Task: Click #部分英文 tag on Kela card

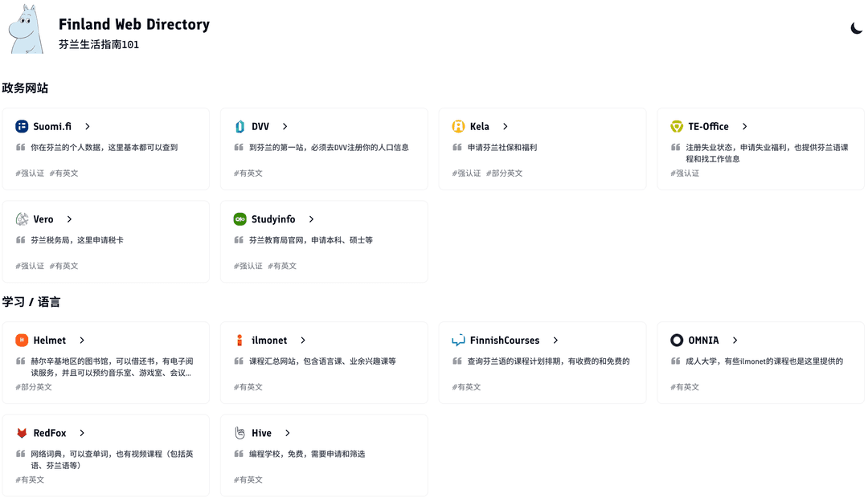Action: click(504, 173)
